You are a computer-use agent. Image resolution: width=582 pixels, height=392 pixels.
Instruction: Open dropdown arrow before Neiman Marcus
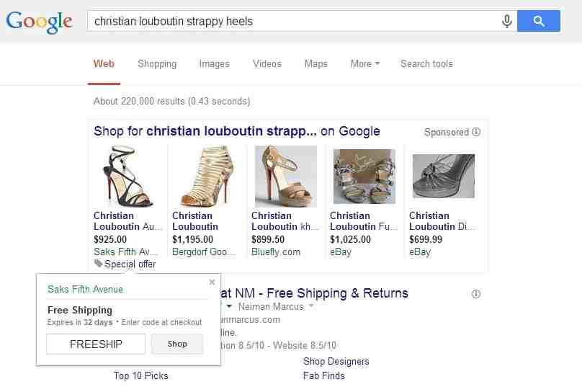229,306
